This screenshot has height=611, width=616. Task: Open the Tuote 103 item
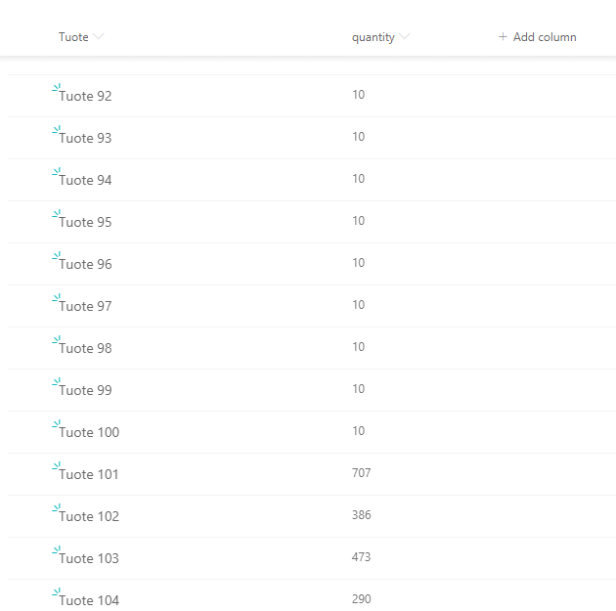click(89, 558)
